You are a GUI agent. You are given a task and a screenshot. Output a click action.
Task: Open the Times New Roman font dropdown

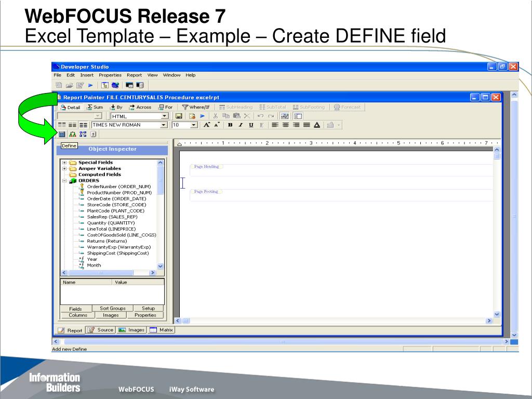click(164, 125)
